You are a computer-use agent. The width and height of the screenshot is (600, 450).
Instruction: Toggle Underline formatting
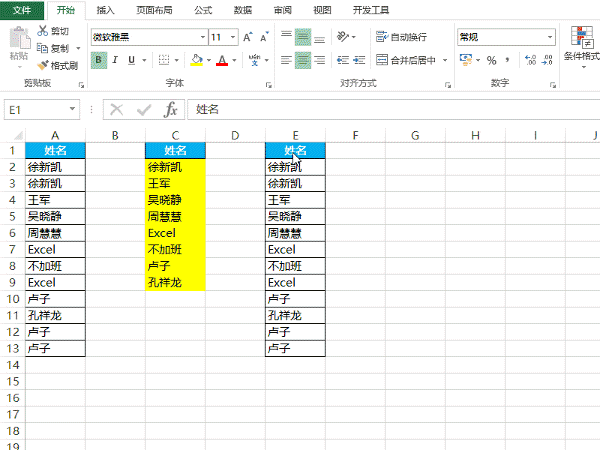pos(133,60)
